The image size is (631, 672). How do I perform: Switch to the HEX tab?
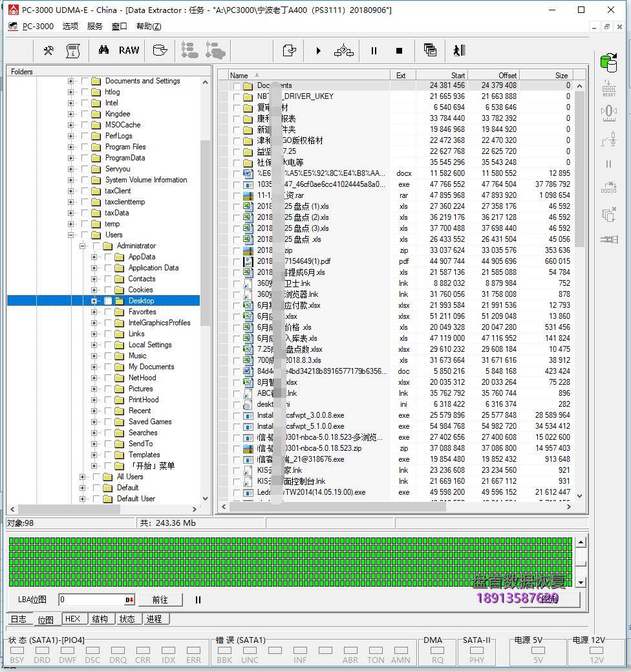pyautogui.click(x=73, y=619)
